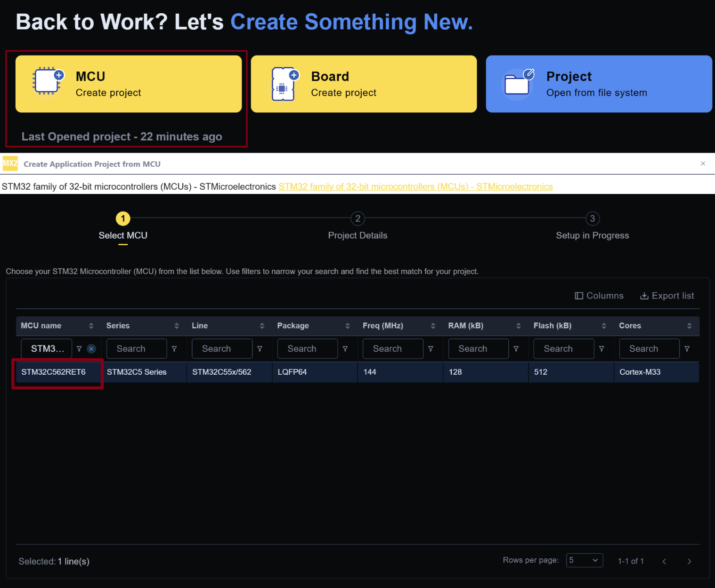Clear the MCU name filter

click(x=91, y=349)
